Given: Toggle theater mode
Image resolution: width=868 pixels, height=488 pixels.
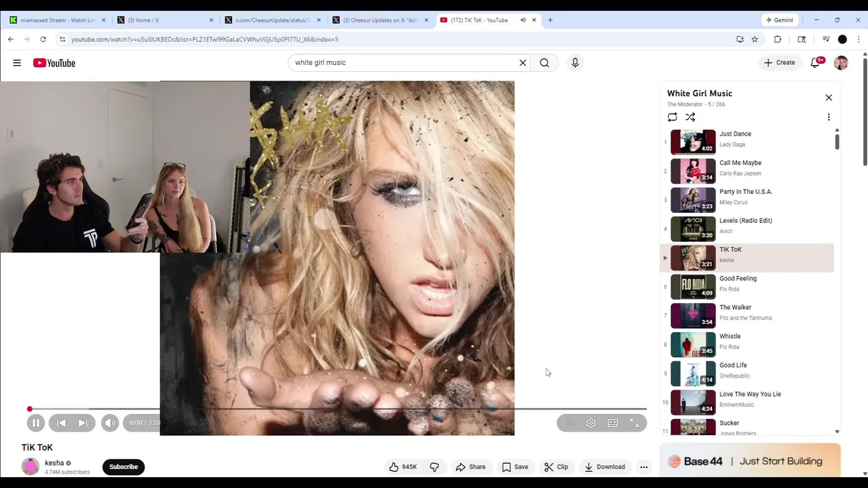Looking at the screenshot, I should click(613, 423).
